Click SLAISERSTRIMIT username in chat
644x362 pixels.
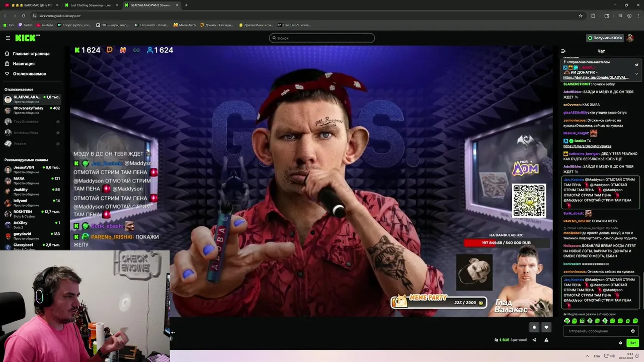(577, 84)
